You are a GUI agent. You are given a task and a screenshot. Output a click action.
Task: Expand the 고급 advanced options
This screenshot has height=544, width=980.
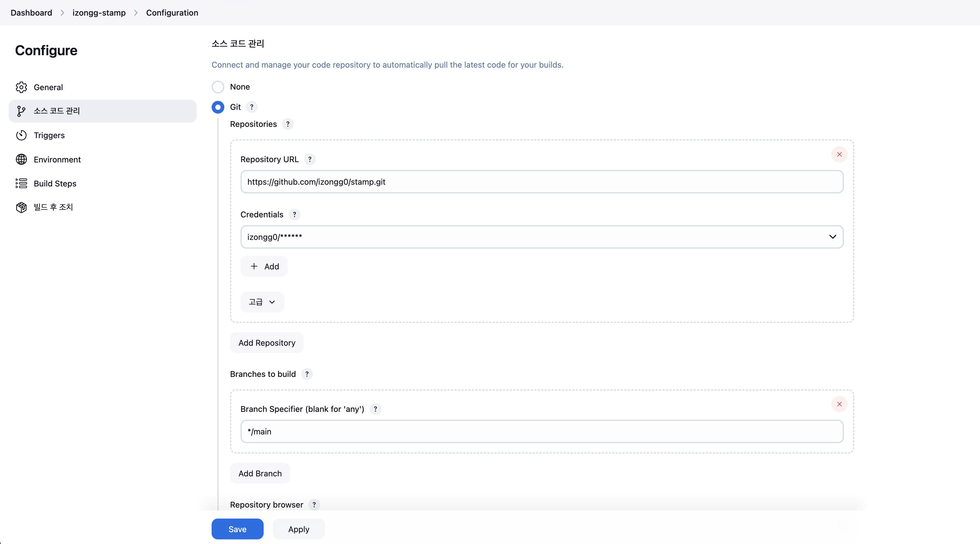262,302
